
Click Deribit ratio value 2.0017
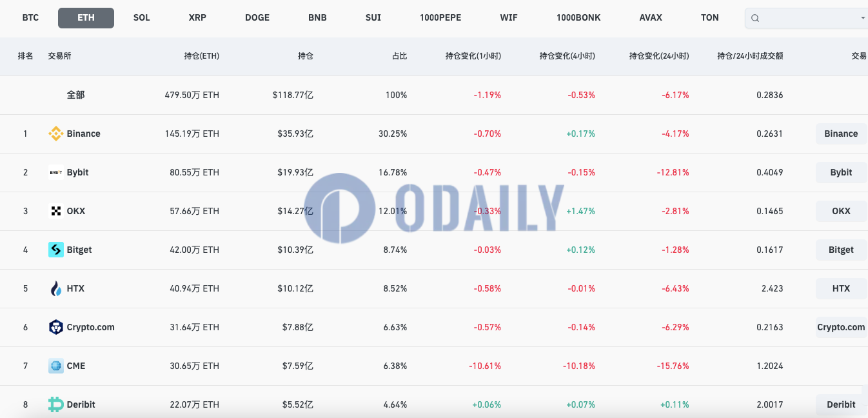point(770,404)
